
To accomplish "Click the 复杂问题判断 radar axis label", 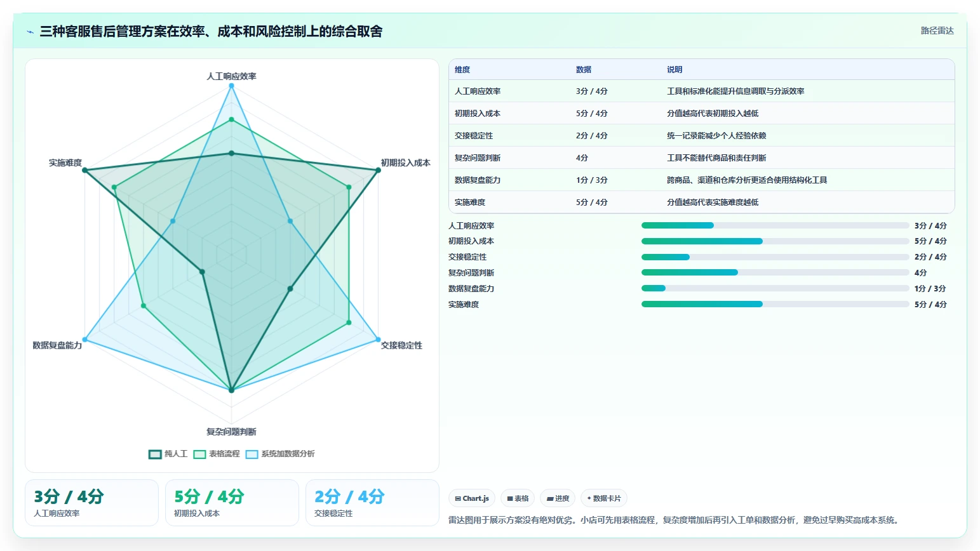I will (x=232, y=432).
